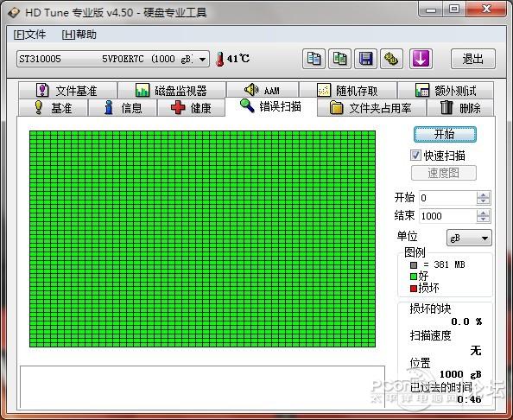Switch to the 信息 info tab

pos(123,108)
